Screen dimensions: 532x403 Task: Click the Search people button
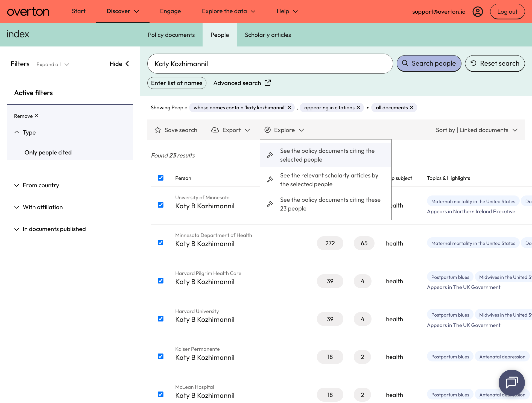click(429, 63)
